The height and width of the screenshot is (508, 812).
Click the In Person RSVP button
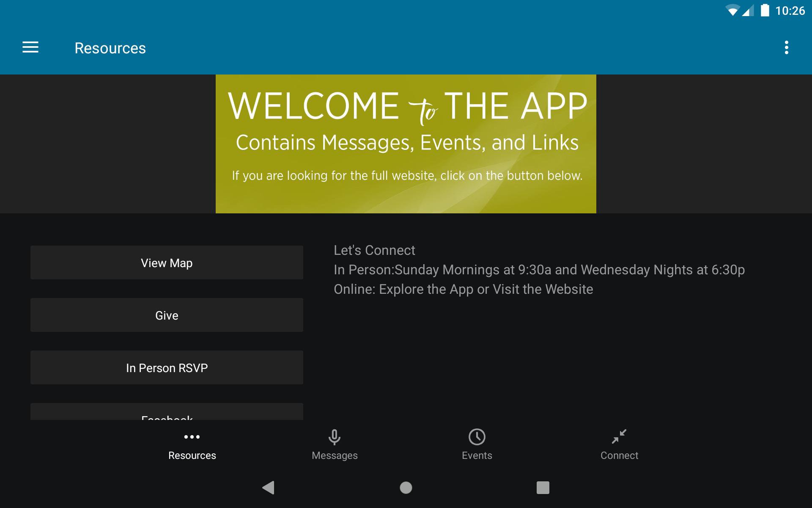point(167,367)
